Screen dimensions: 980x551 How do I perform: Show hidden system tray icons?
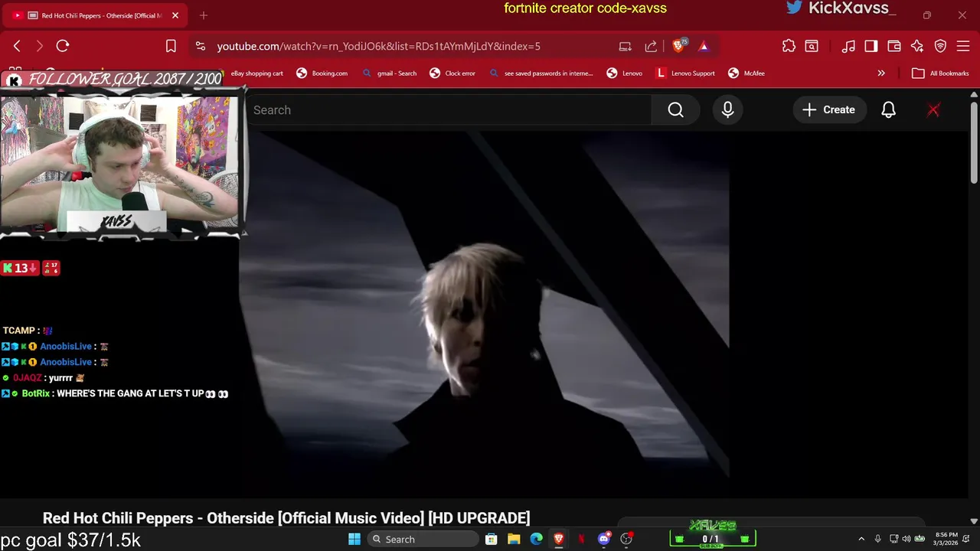tap(861, 539)
